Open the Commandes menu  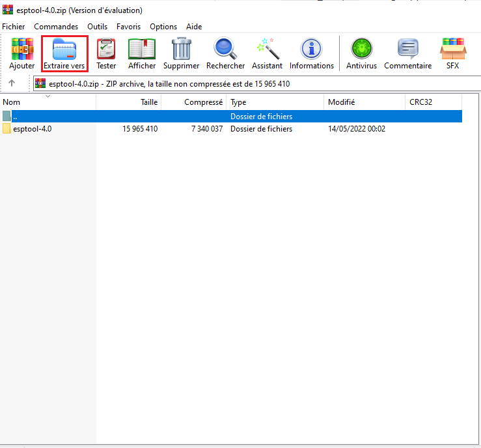point(56,27)
